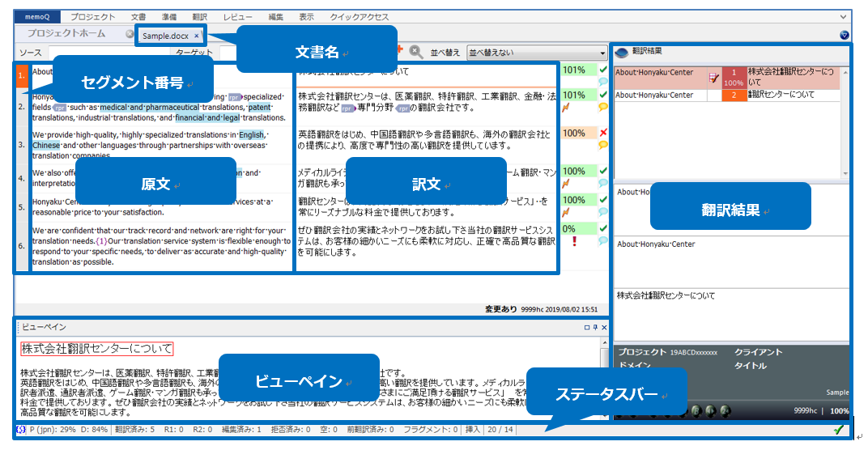Click the red X rejected icon on segment 3

[x=602, y=132]
